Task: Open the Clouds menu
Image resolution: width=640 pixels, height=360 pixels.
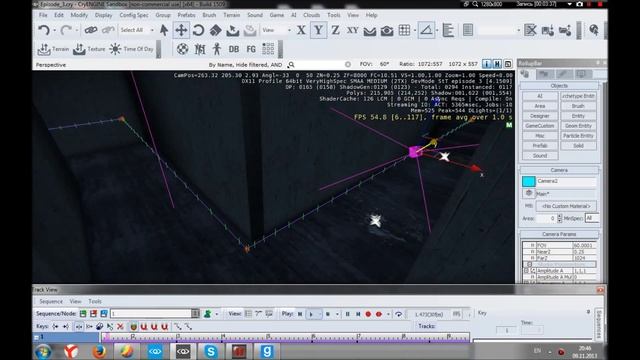Action: click(311, 15)
